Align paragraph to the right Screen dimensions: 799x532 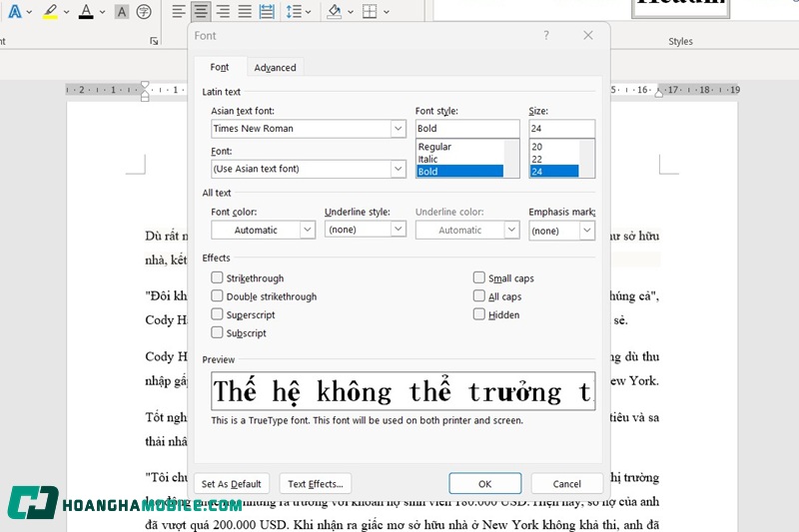[223, 12]
